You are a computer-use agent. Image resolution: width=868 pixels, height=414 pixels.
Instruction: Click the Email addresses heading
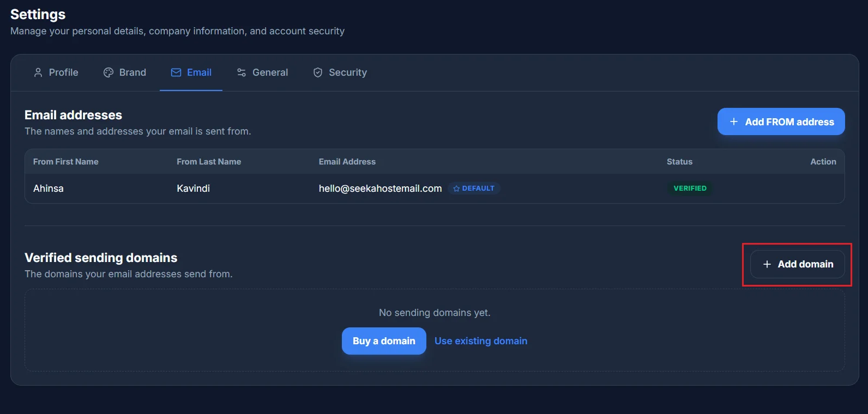[73, 115]
